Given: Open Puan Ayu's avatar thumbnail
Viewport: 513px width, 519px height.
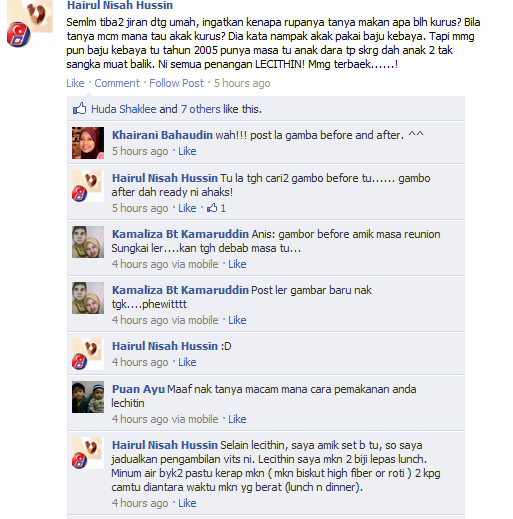Looking at the screenshot, I should pos(88,397).
